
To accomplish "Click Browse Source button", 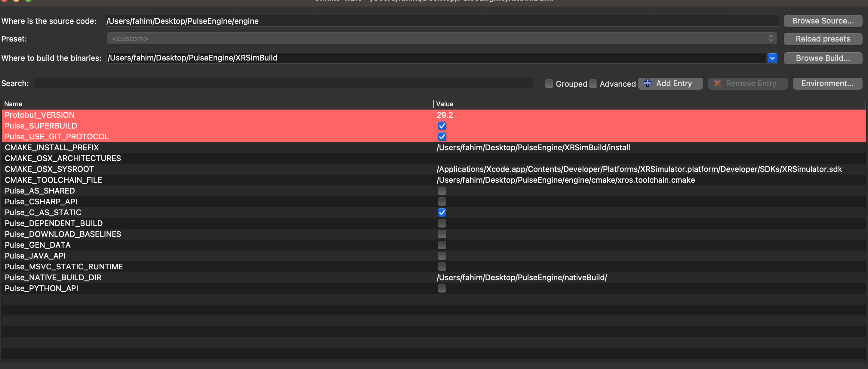I will click(x=823, y=21).
